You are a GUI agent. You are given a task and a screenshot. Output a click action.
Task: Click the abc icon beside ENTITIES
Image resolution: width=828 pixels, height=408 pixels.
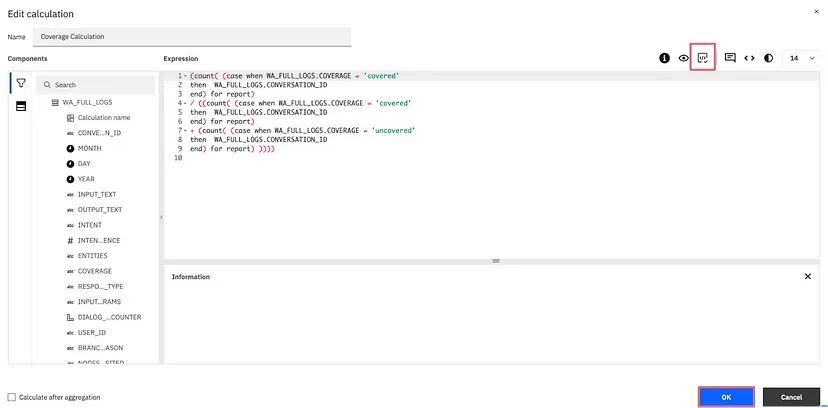tap(70, 256)
